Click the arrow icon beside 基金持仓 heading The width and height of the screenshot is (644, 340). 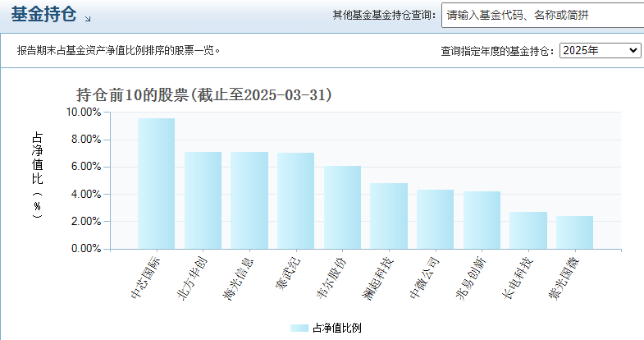88,19
